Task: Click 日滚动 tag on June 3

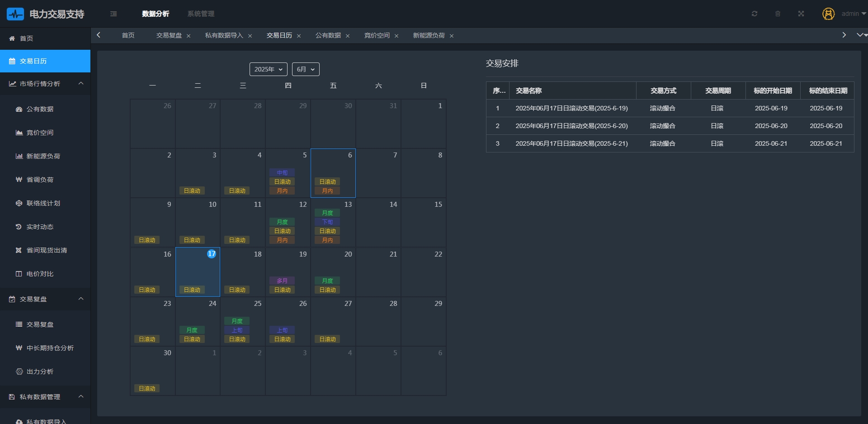Action: tap(192, 191)
